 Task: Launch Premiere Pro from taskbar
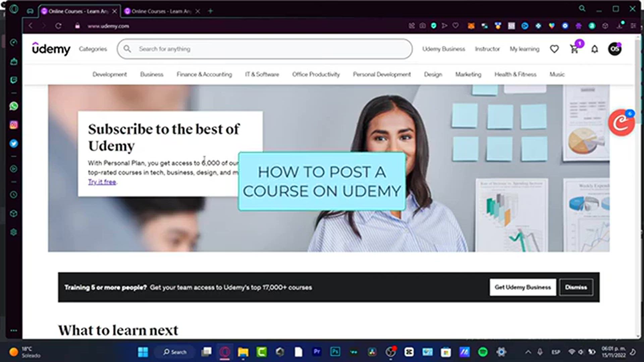point(317,352)
